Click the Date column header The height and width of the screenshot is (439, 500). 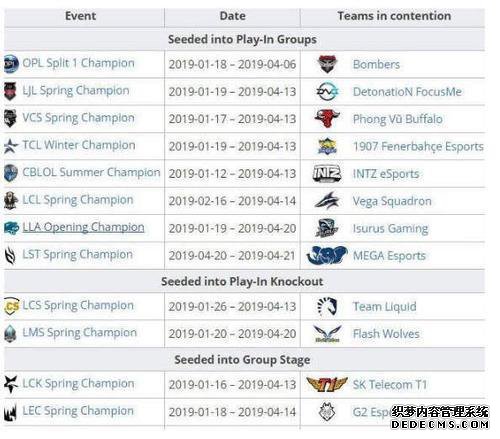coord(233,16)
